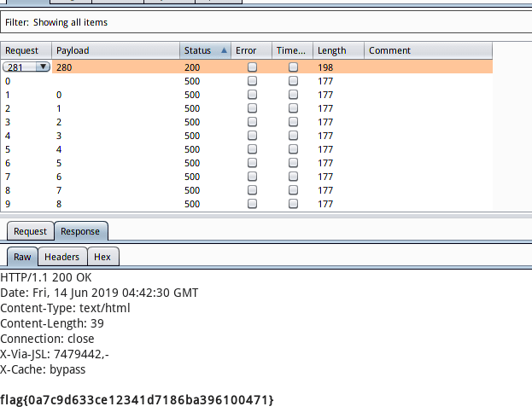532x418 pixels.
Task: Click the X-Via-JSL header line
Action: pos(55,354)
